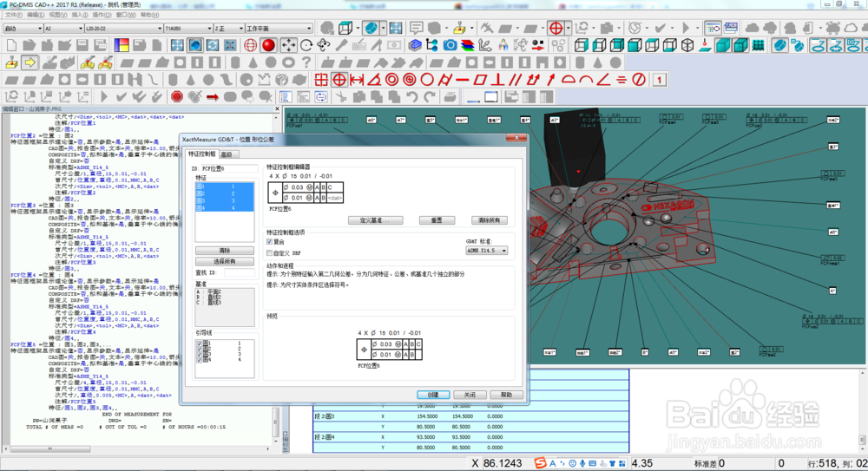The width and height of the screenshot is (868, 471).
Task: Expand arrow next to top position dimension icon
Action: click(x=568, y=28)
